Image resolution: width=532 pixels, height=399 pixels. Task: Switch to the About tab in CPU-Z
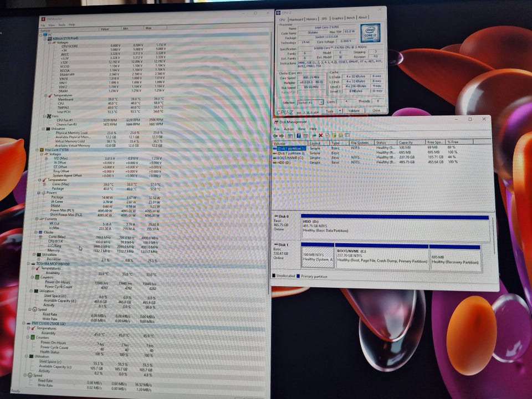tap(362, 17)
